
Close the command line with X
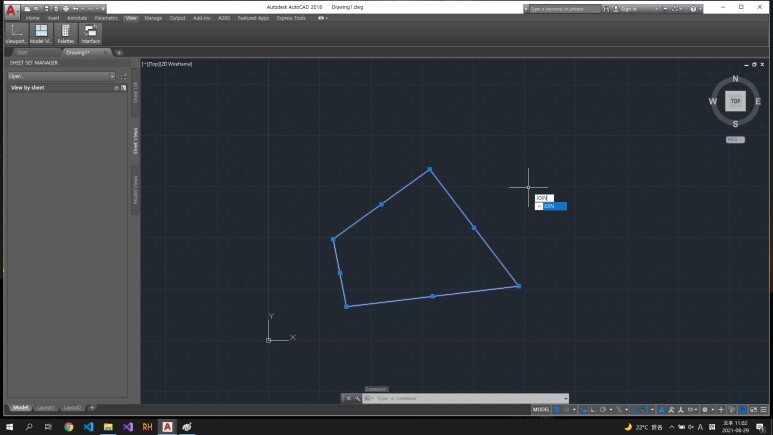click(349, 398)
